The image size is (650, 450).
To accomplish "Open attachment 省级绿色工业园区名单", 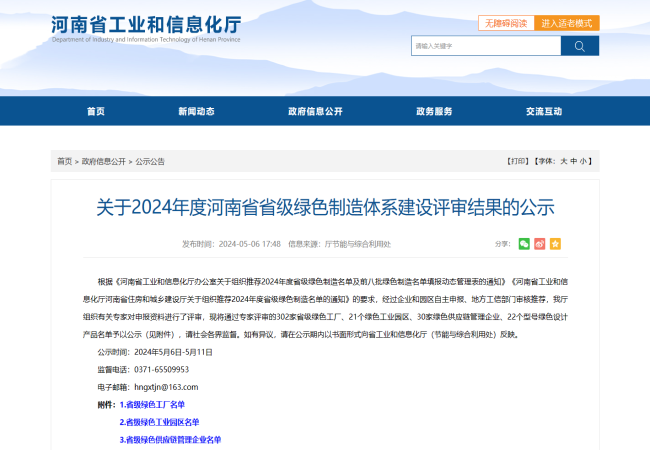I will click(159, 422).
